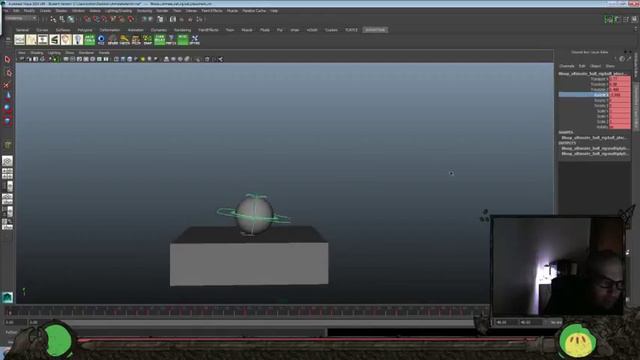Switch to the highlighted last shelf tab
The width and height of the screenshot is (640, 360).
375,30
